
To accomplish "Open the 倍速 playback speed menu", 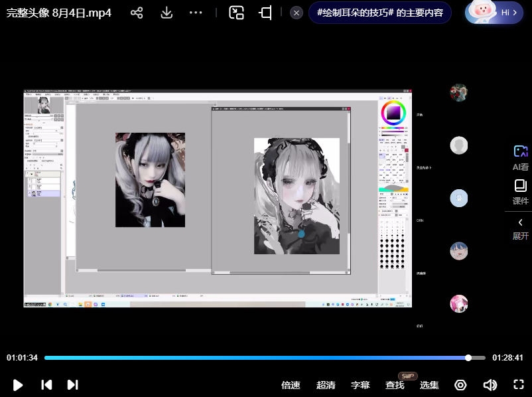I will [291, 385].
